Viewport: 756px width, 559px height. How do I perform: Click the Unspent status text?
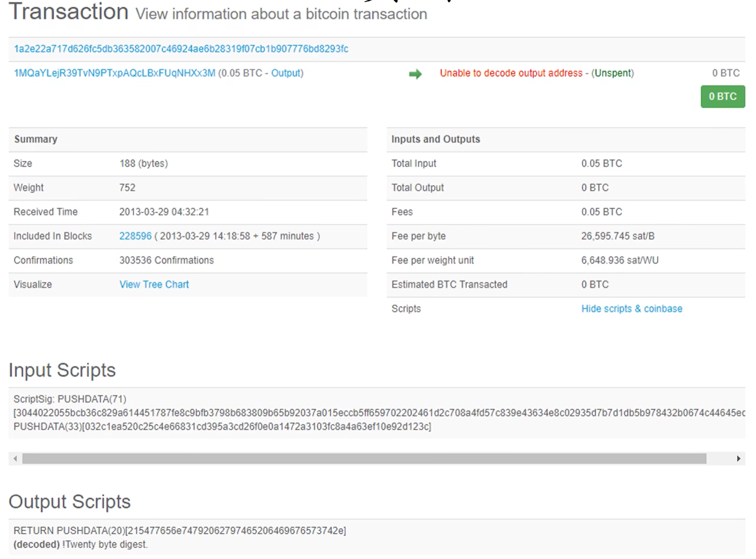click(x=613, y=73)
